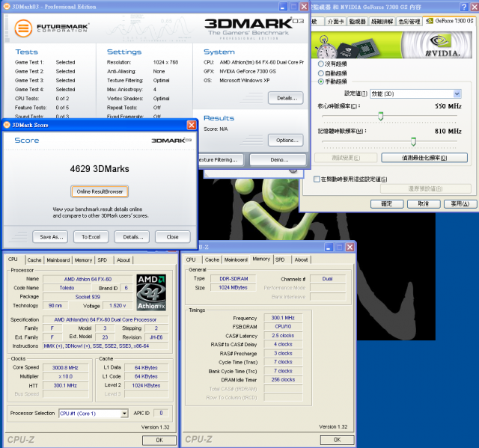Click Save As in 3DMark Score

[x=52, y=237]
